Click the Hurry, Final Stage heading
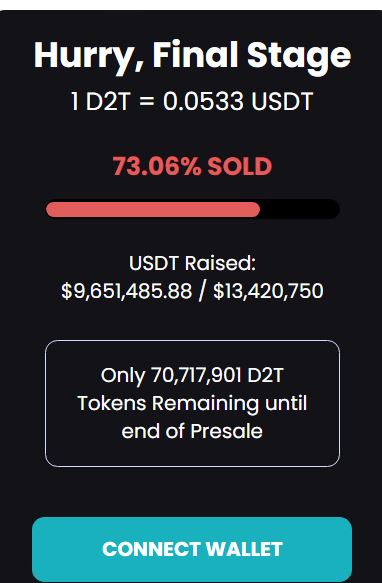 pyautogui.click(x=192, y=56)
